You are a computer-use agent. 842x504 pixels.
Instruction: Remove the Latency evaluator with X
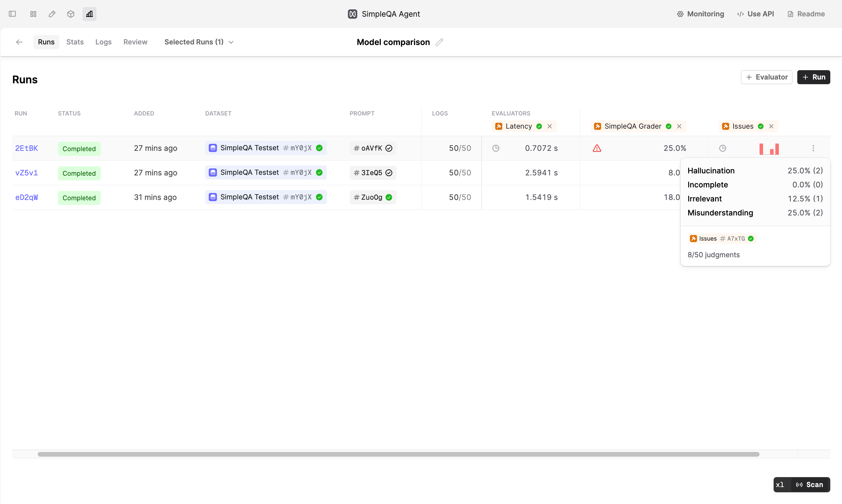[550, 126]
